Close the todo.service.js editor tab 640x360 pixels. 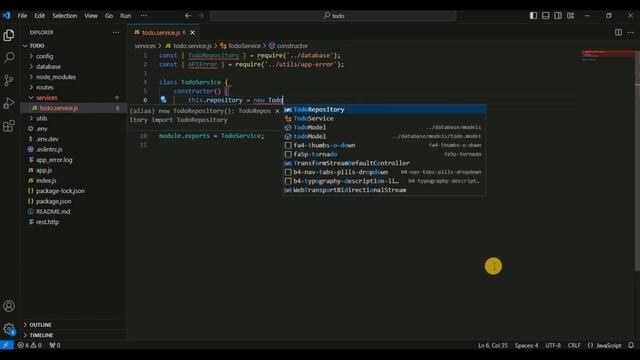(x=192, y=32)
